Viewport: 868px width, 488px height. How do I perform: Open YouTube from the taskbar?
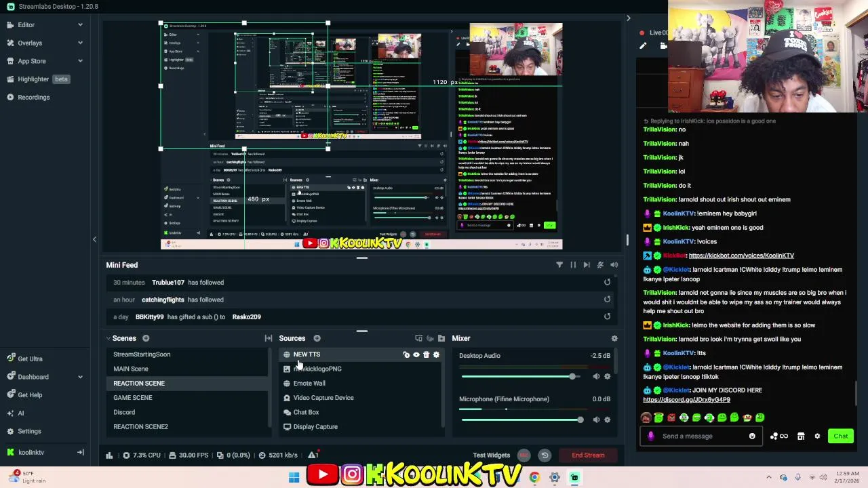[323, 475]
